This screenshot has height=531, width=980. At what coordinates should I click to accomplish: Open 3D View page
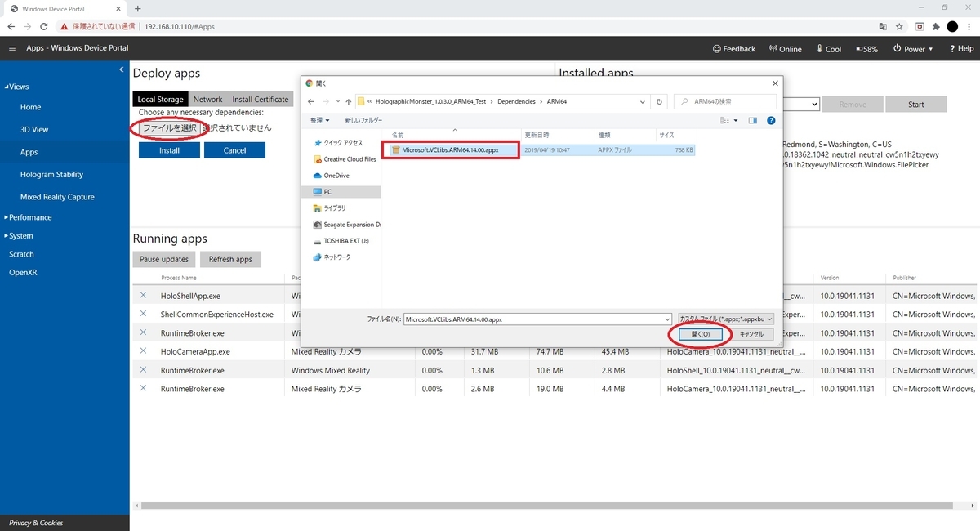click(34, 129)
